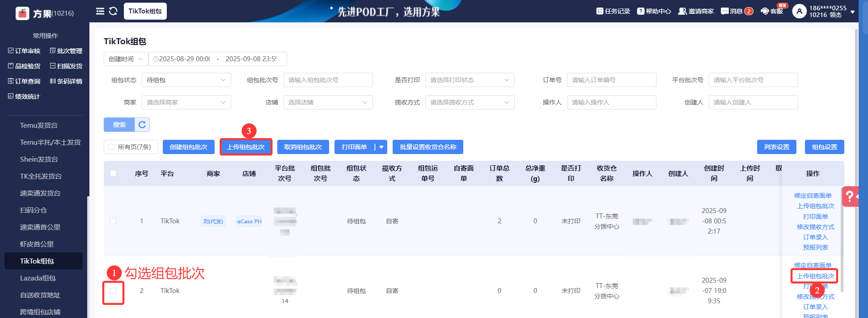Focus the 订单号 order number input field
868x318 pixels.
(x=611, y=80)
